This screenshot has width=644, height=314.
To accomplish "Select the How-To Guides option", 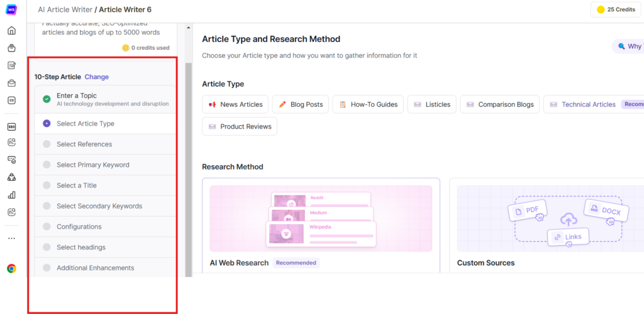I will tap(367, 104).
